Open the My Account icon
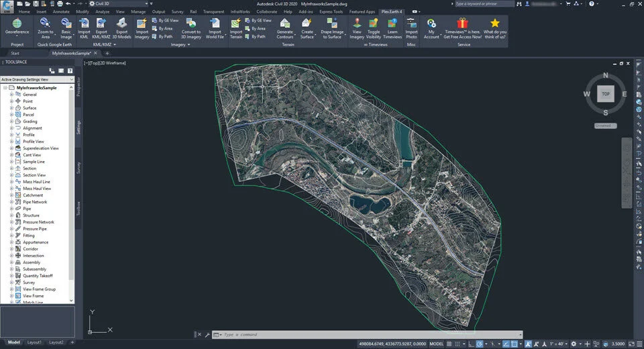 coord(431,24)
